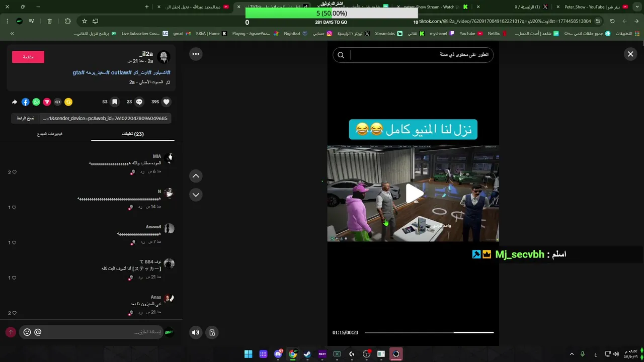644x362 pixels.
Task: Open the emoji picker in comment box
Action: pyautogui.click(x=27, y=332)
